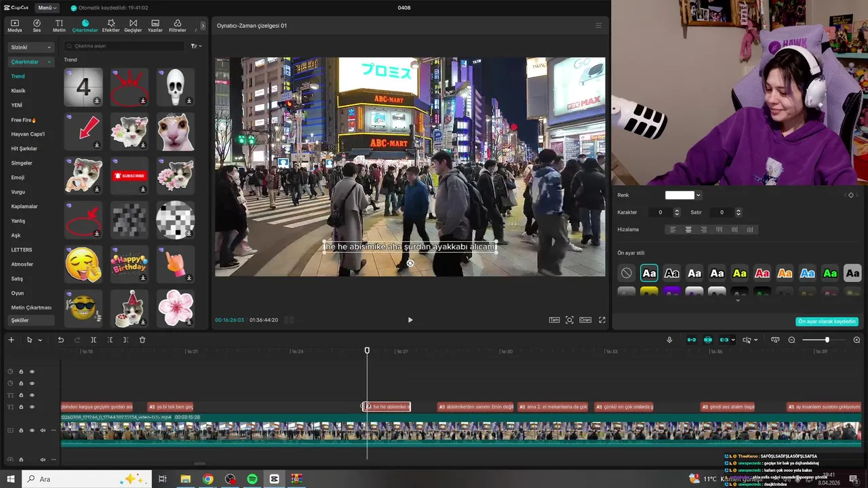868x488 pixels.
Task: Click the Oran aspect ratio button
Action: [x=585, y=320]
